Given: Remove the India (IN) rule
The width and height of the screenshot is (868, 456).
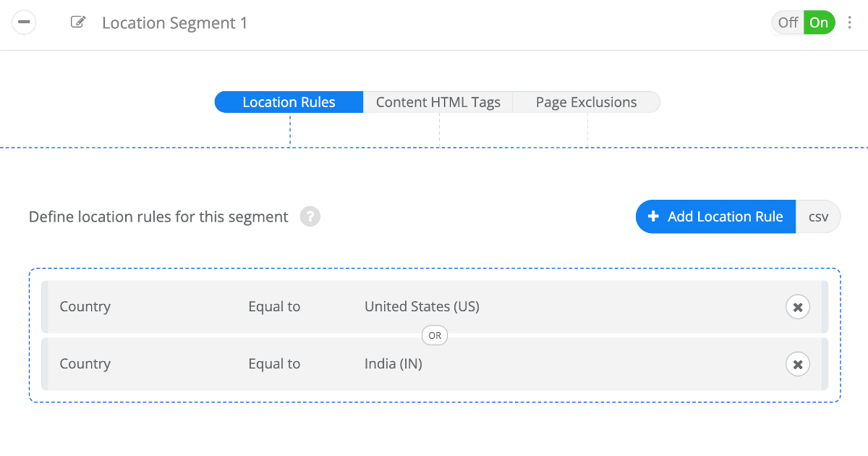Looking at the screenshot, I should pyautogui.click(x=798, y=364).
